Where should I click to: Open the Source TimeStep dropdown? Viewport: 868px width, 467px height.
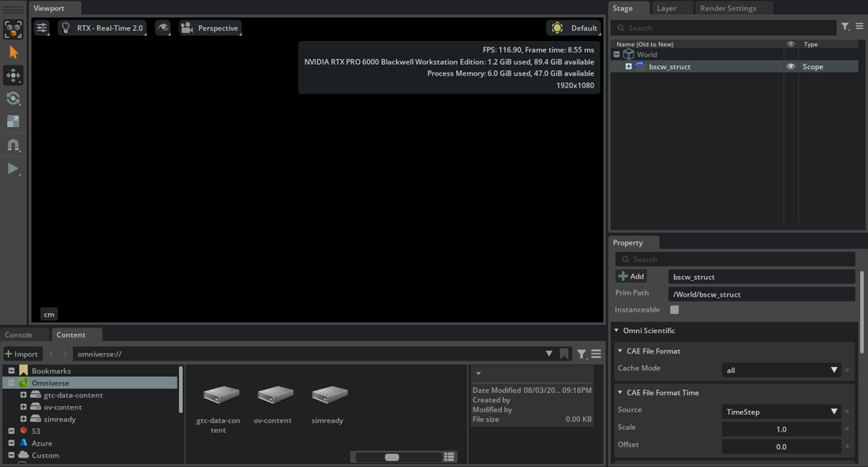[782, 412]
